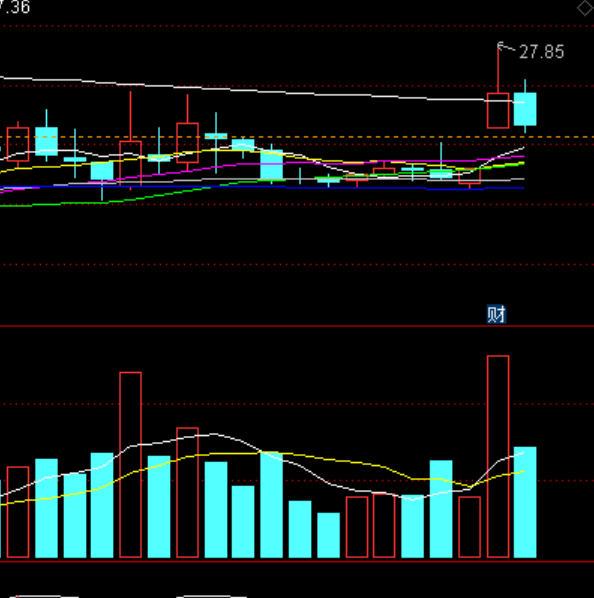This screenshot has height=598, width=594.
Task: Click the 财 finance marker icon
Action: pyautogui.click(x=496, y=314)
